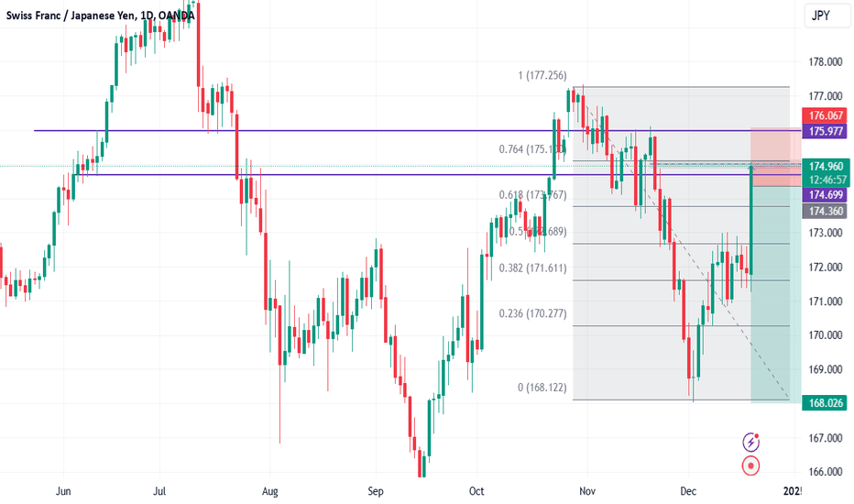Click the purple 174.699 price label

(825, 195)
